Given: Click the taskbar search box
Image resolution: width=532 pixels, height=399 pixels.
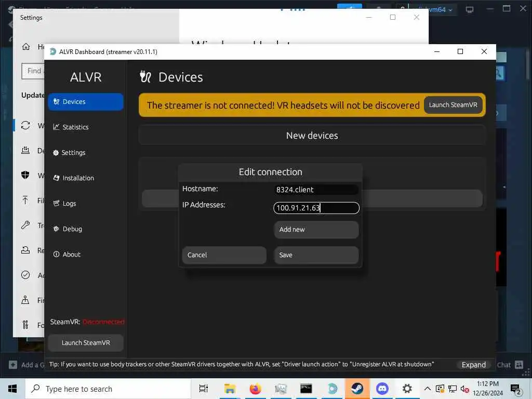Looking at the screenshot, I should [108, 389].
